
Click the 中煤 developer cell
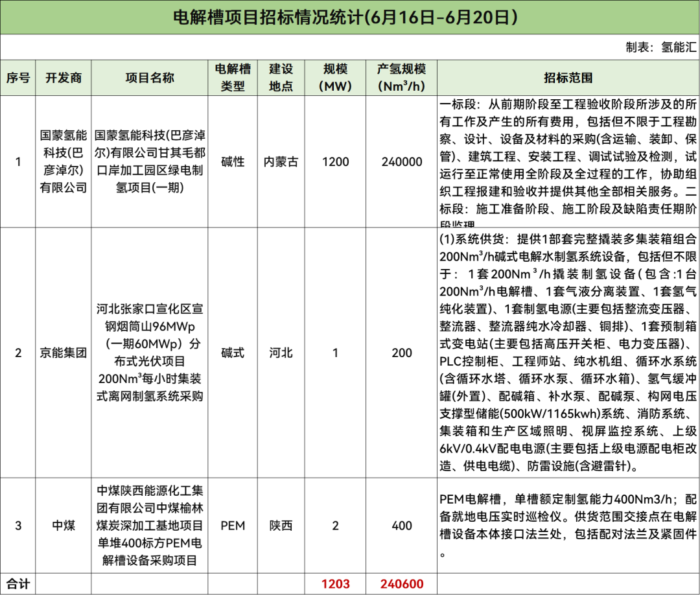point(64,526)
